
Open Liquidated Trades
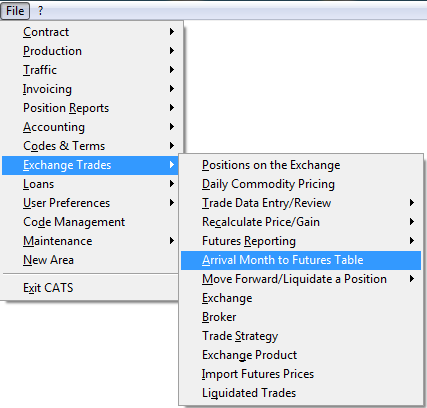pyautogui.click(x=301, y=393)
